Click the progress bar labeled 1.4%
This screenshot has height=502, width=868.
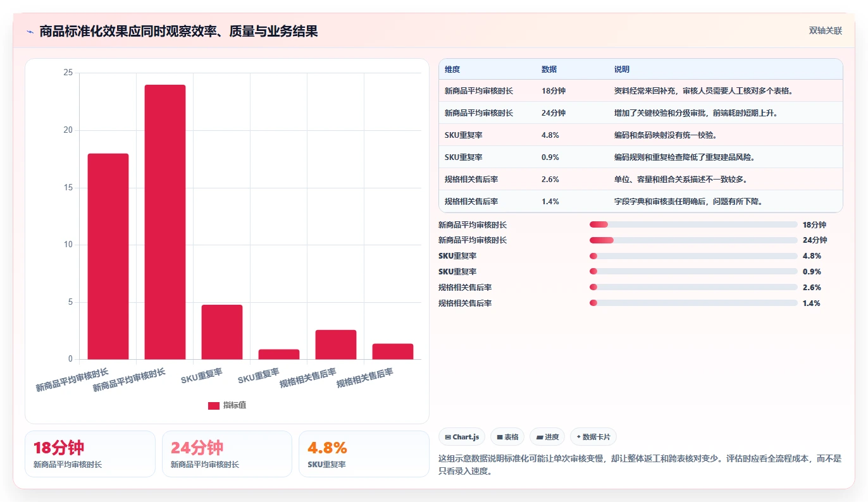693,303
